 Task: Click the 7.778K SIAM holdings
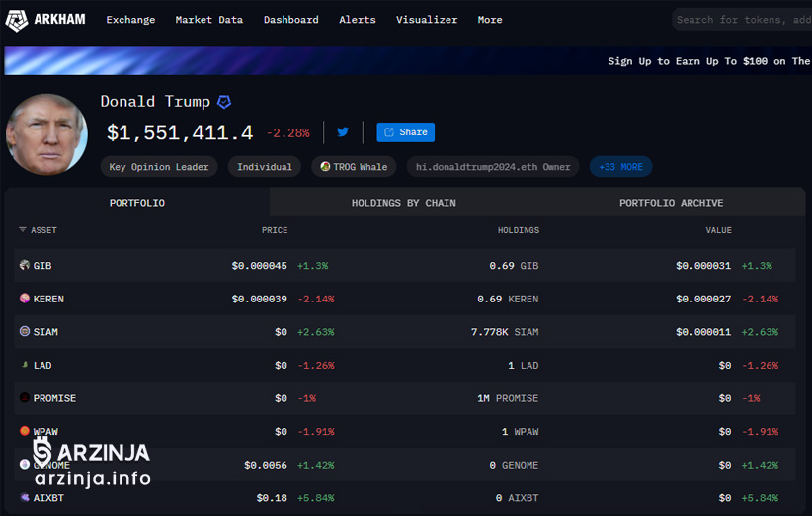[505, 332]
